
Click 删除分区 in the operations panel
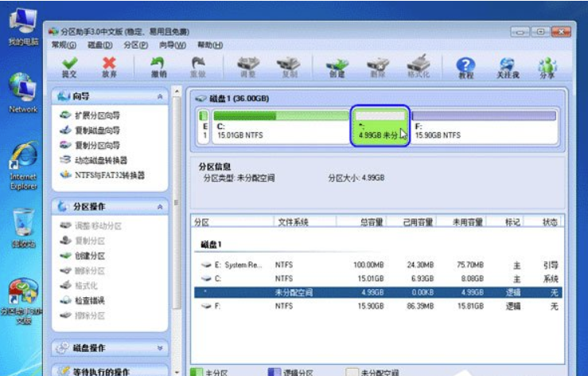[x=83, y=271]
